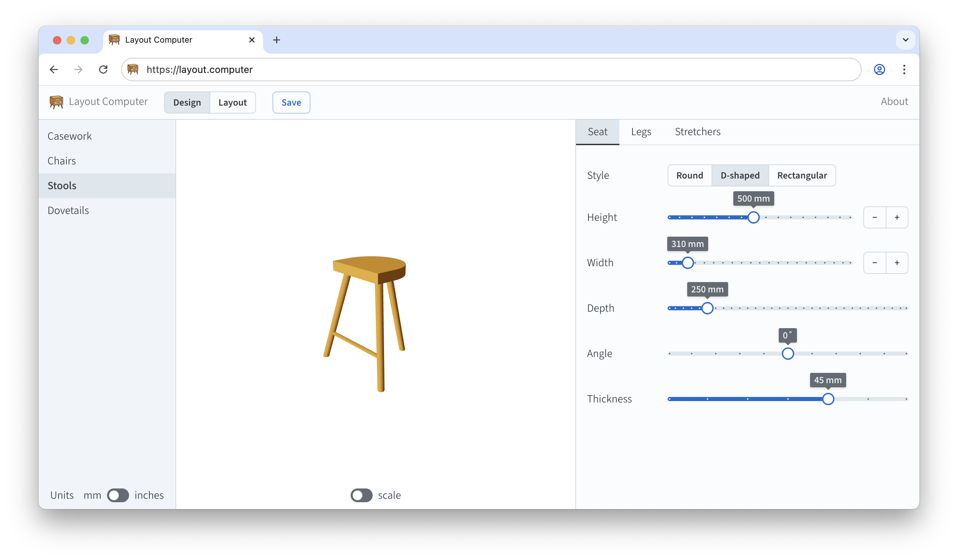Click the browser forward arrow
The height and width of the screenshot is (560, 958).
78,69
